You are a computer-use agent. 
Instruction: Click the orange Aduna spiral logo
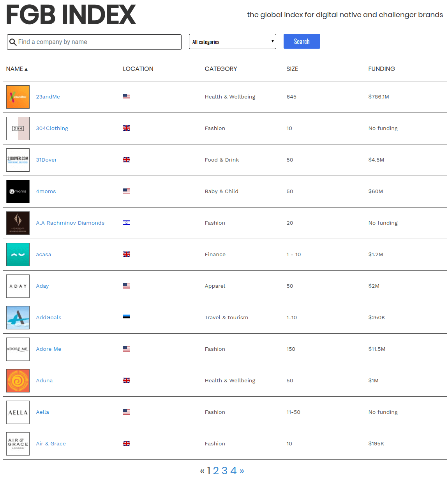(18, 381)
